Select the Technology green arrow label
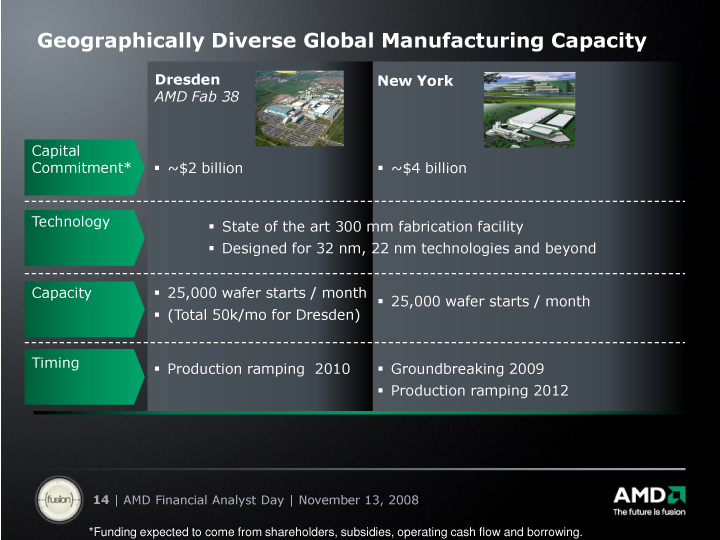This screenshot has width=720, height=540. (84, 238)
